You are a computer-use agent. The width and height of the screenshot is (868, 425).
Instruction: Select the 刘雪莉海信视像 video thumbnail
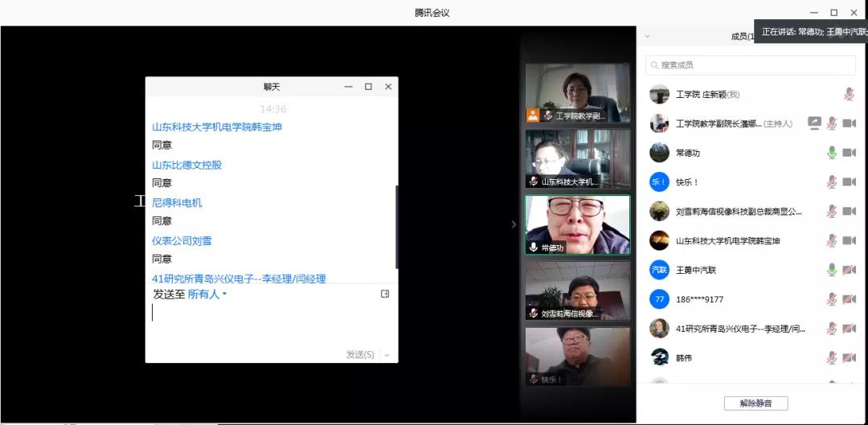[x=577, y=291]
